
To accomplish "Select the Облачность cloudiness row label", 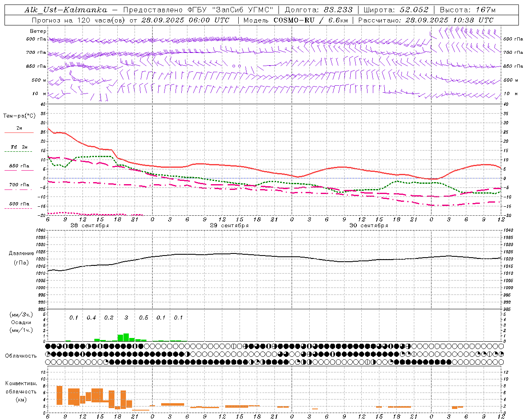I will click(21, 356).
